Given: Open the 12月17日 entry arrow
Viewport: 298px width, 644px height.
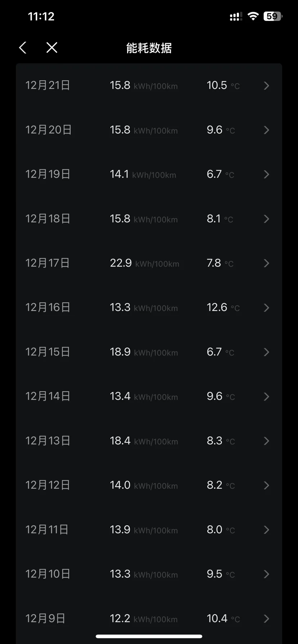Looking at the screenshot, I should tap(266, 263).
